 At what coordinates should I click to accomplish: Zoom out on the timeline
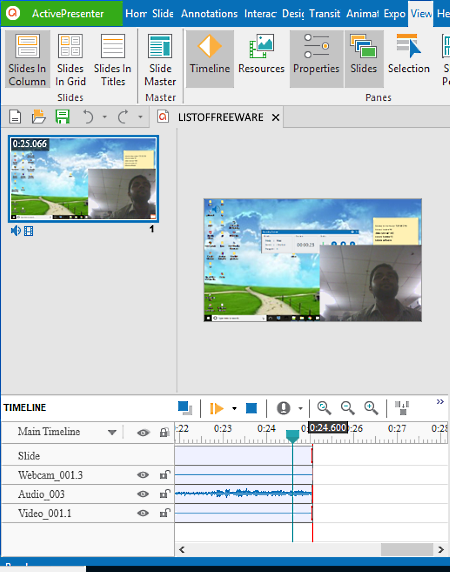348,408
